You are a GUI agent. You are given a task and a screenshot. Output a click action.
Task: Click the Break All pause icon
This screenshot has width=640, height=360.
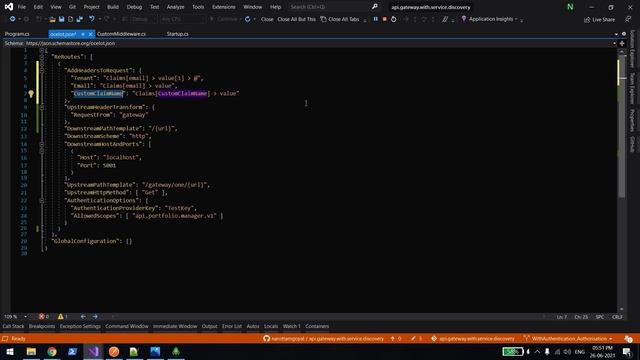376,19
